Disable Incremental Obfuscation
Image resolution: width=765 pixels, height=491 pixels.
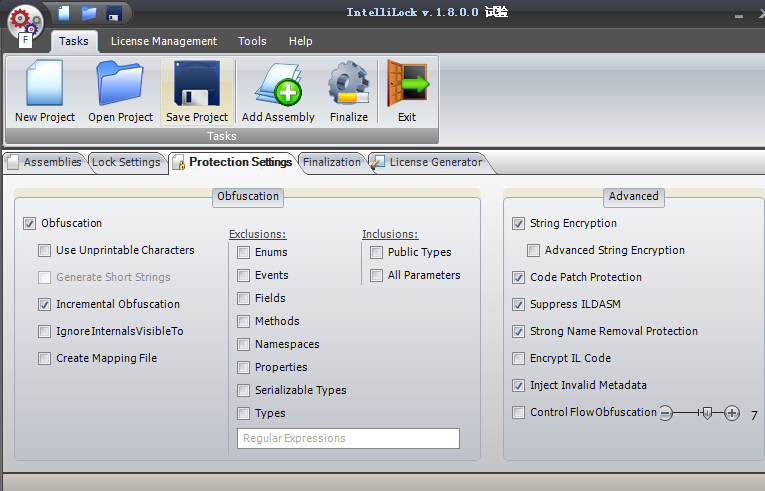pos(44,305)
